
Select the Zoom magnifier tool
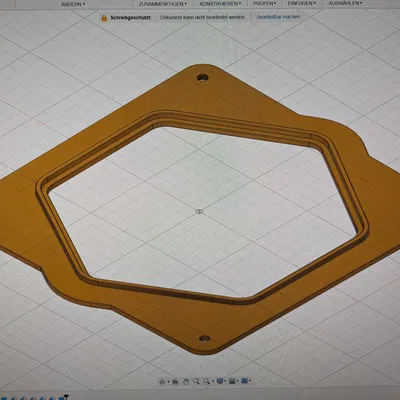(x=196, y=381)
